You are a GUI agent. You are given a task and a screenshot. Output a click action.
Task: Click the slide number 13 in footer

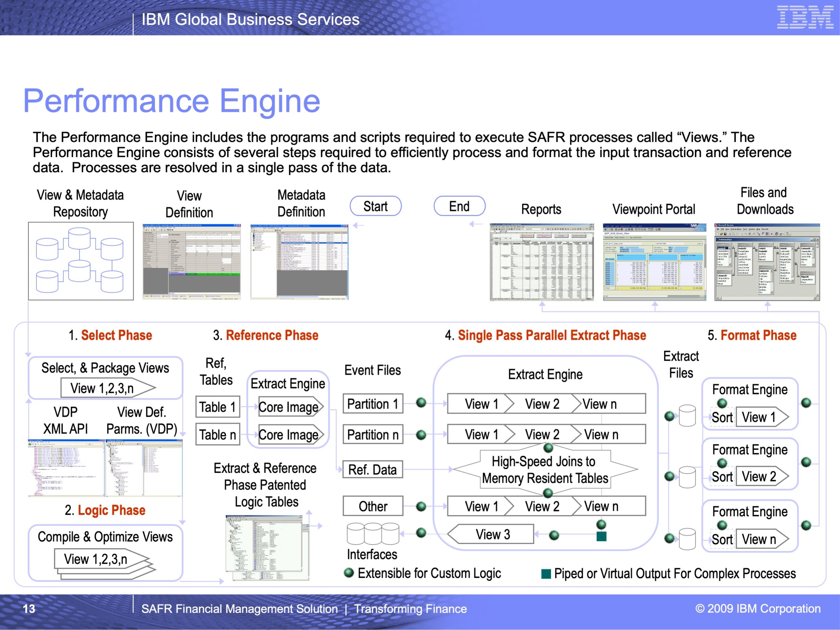click(29, 609)
